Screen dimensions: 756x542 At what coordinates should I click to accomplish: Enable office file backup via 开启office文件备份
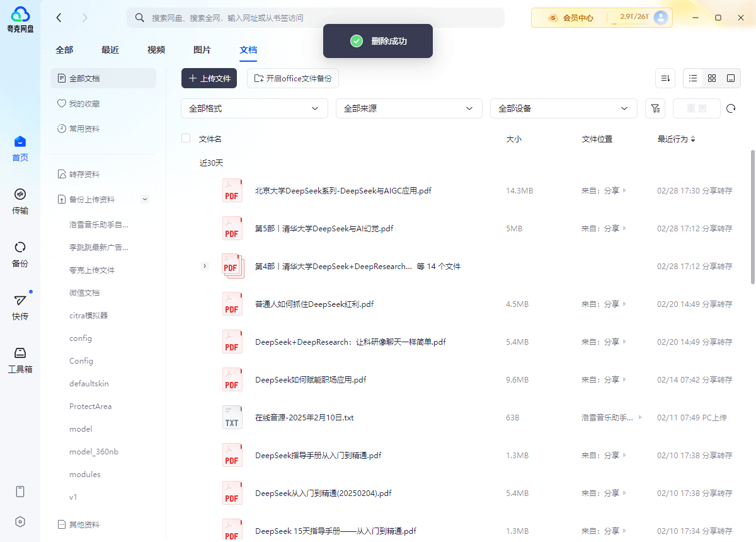click(292, 78)
